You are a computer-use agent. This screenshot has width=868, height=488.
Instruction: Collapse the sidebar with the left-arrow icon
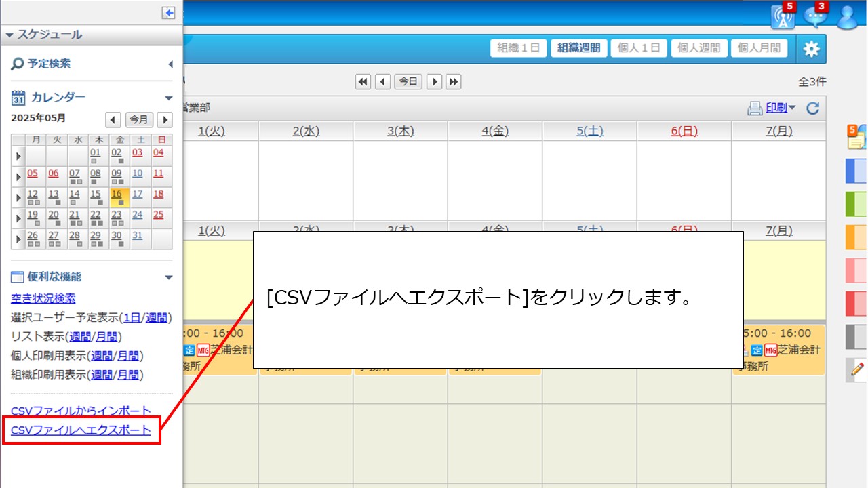coord(168,13)
